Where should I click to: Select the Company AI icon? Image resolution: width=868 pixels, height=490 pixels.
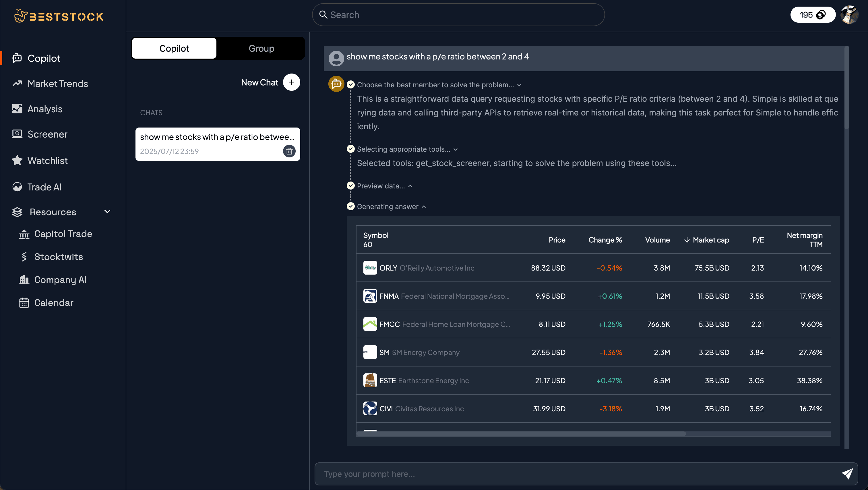[24, 279]
